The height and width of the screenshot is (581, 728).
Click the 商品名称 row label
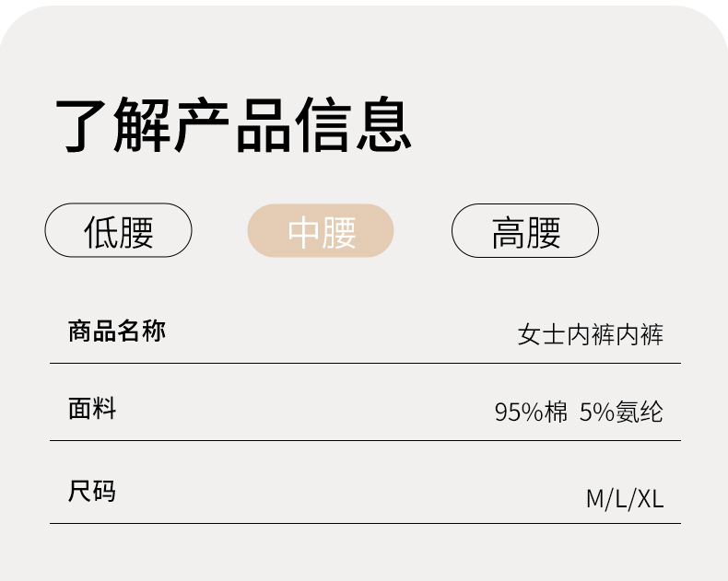pos(117,331)
